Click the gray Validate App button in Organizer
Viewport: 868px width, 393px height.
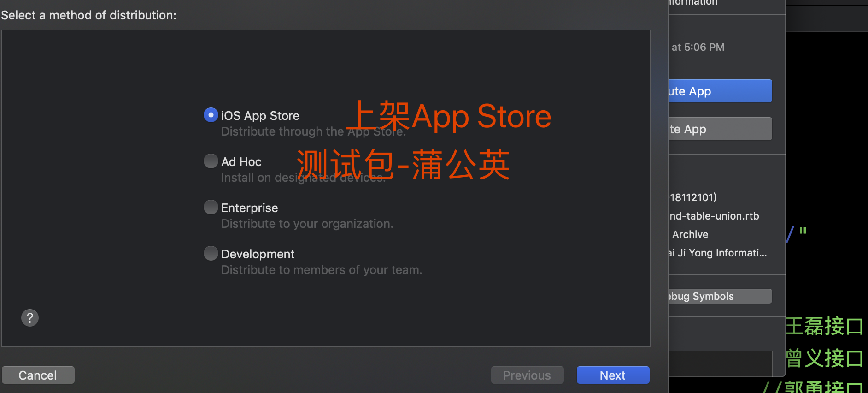pos(721,129)
